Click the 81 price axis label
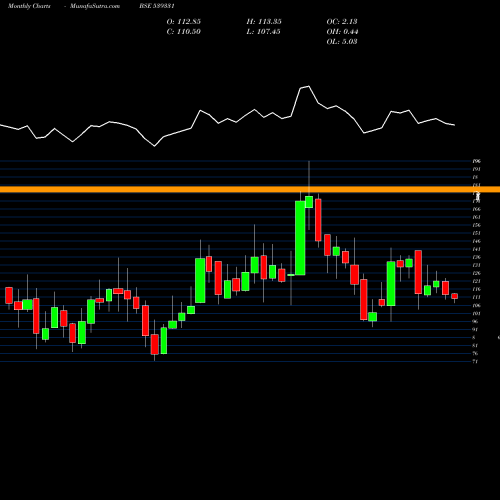The image size is (500, 500). coord(476,345)
